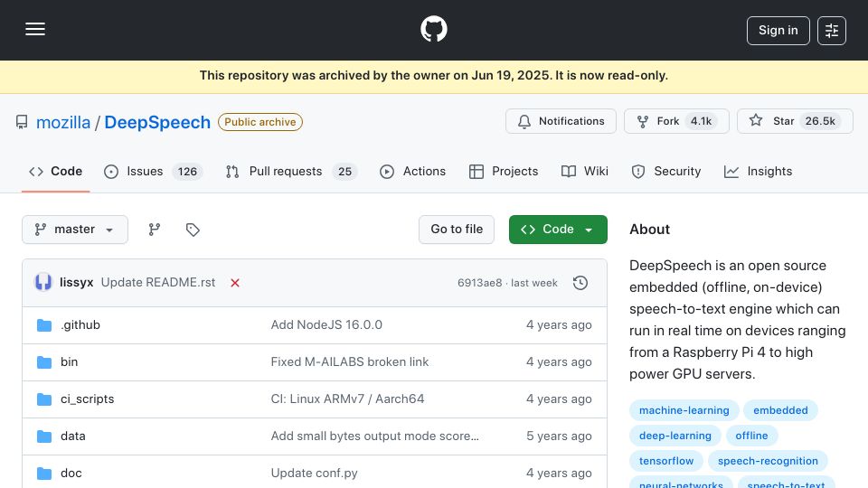Image resolution: width=868 pixels, height=488 pixels.
Task: Open lissyx avatar image
Action: pos(43,282)
